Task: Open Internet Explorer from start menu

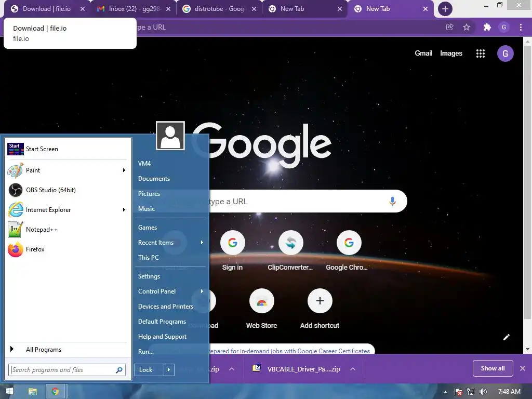Action: click(66, 210)
